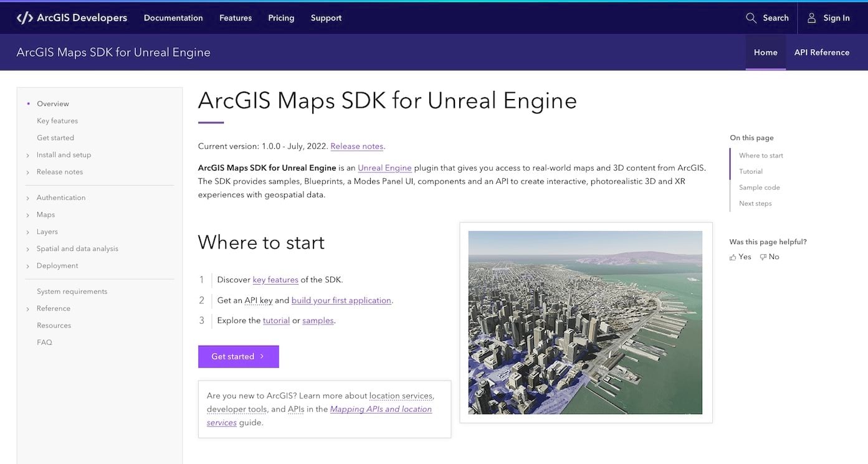Click the Search magnifier icon
The height and width of the screenshot is (464, 868).
point(751,18)
